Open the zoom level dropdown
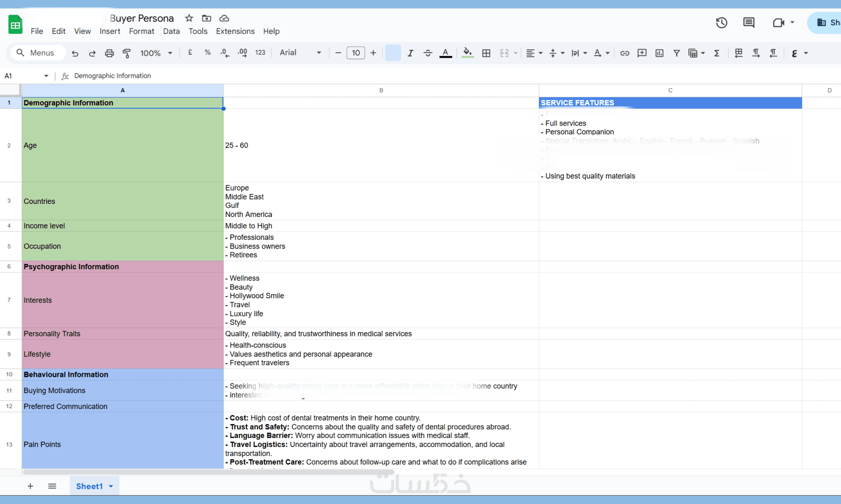This screenshot has height=504, width=841. point(156,53)
